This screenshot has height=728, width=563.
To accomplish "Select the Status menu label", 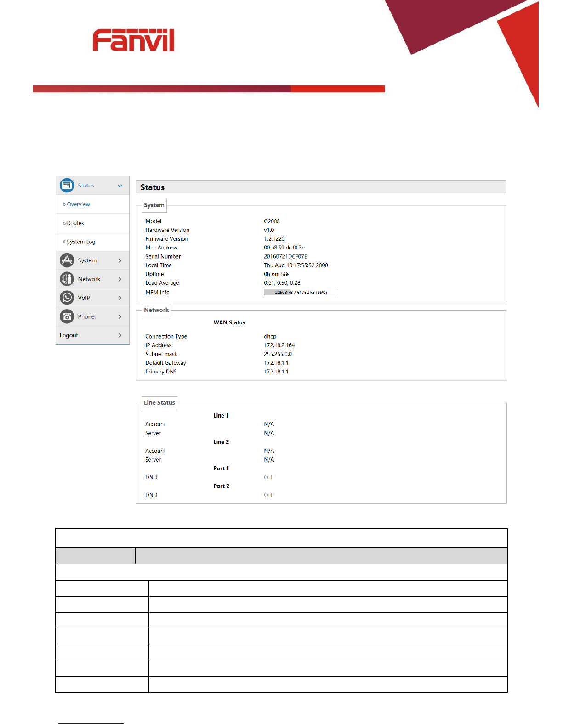I will click(x=86, y=186).
